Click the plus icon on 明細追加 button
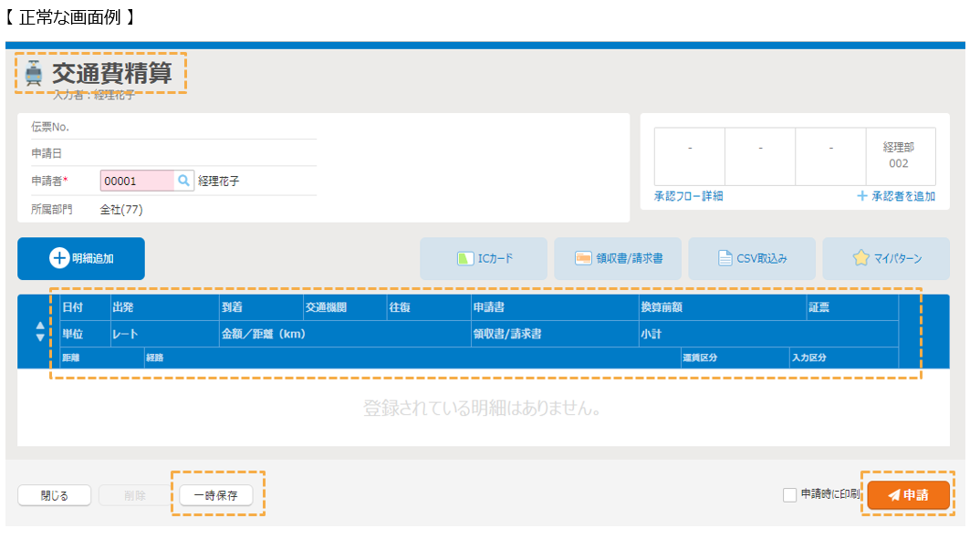 click(59, 258)
